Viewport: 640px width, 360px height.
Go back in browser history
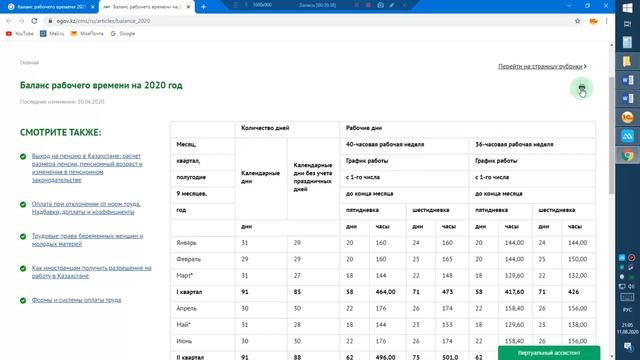pos(9,21)
